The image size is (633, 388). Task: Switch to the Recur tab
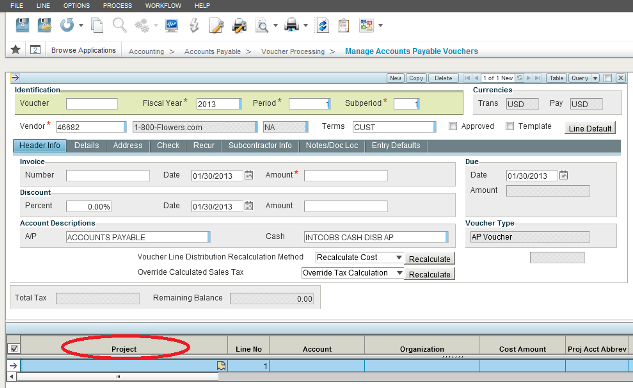(203, 145)
